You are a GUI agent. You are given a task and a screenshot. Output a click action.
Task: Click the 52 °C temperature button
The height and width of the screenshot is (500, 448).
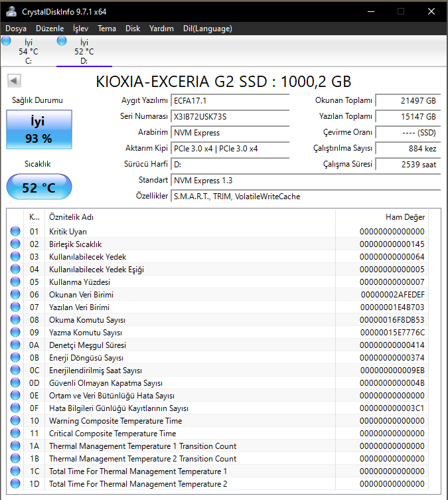39,187
